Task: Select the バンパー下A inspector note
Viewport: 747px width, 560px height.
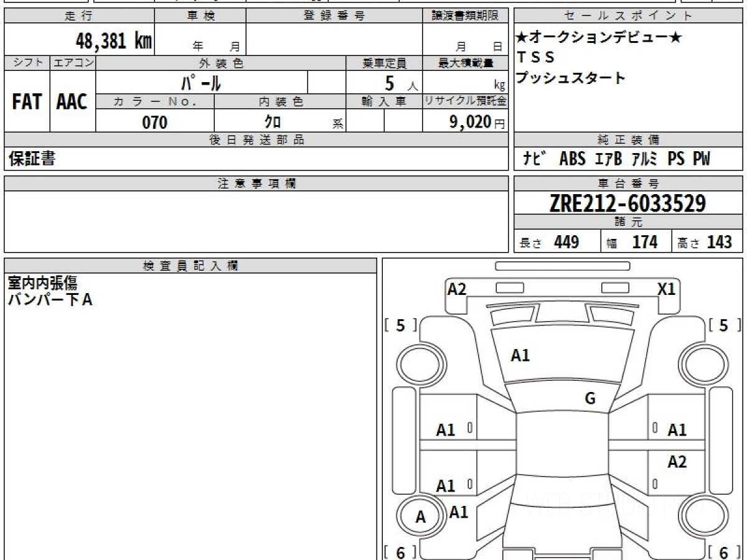Action: click(x=50, y=300)
